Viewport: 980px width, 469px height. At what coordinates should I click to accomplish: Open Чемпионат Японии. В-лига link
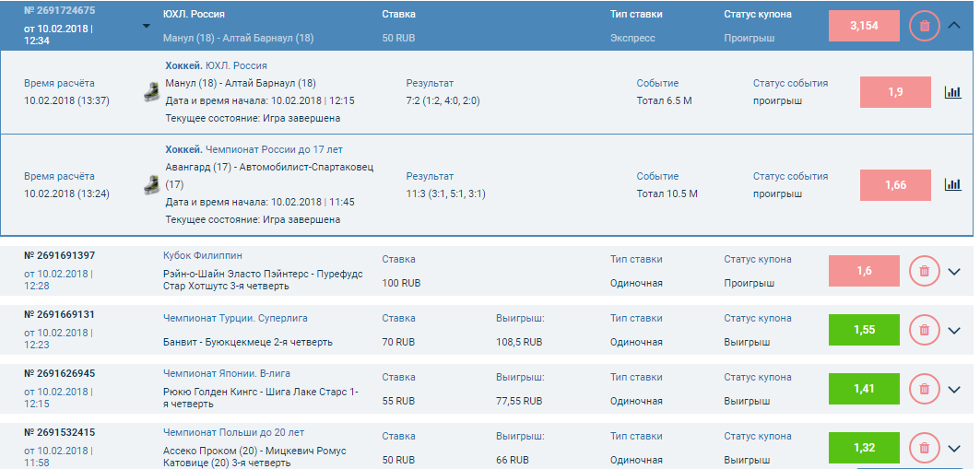(x=226, y=373)
